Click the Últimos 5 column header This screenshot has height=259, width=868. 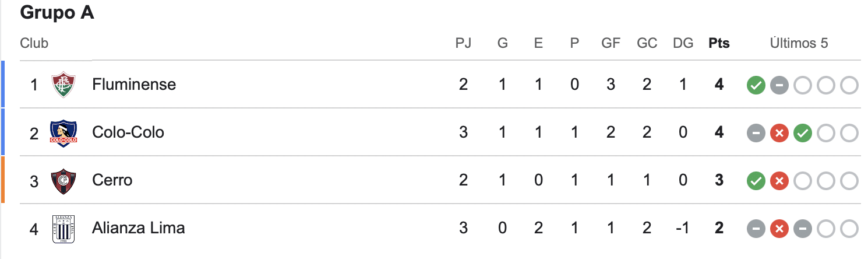click(x=799, y=43)
